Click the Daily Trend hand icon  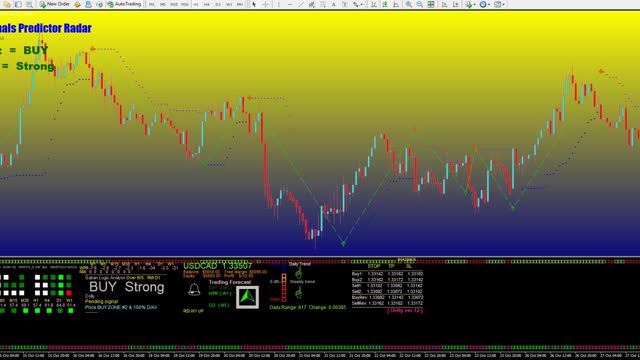pos(298,273)
